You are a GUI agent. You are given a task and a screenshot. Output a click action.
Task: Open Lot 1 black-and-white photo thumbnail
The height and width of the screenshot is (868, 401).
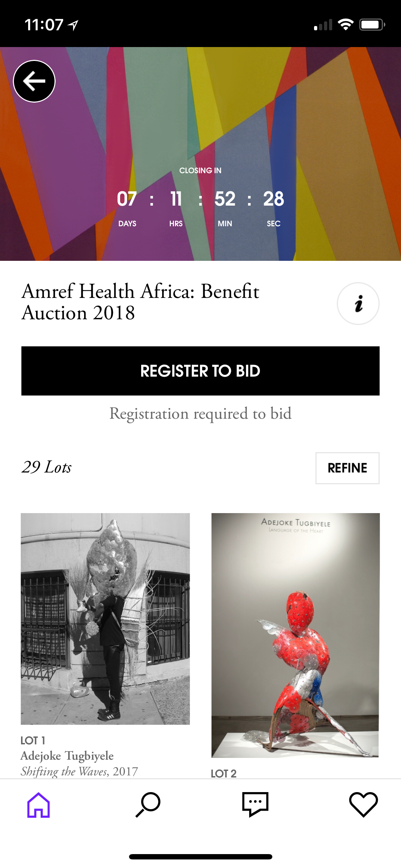click(x=105, y=619)
